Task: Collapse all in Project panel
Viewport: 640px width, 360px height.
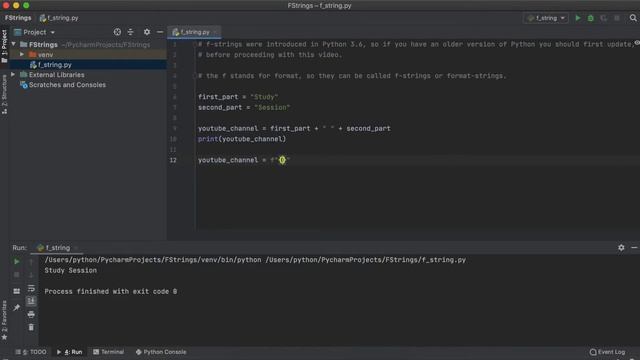Action: click(x=131, y=32)
